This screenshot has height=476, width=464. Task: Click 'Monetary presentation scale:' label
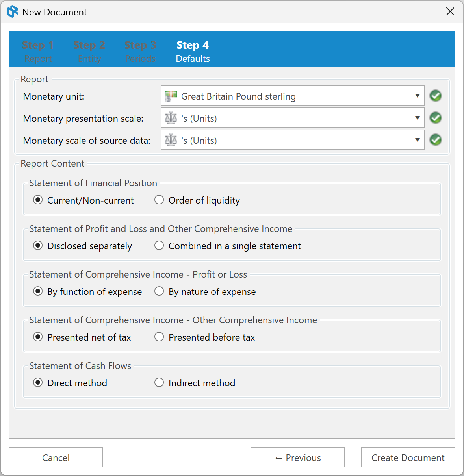tap(83, 119)
